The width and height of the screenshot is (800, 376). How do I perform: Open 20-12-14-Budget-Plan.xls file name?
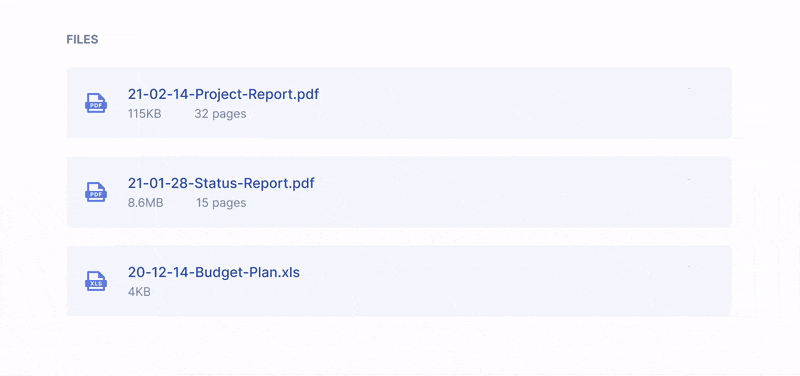pos(214,272)
